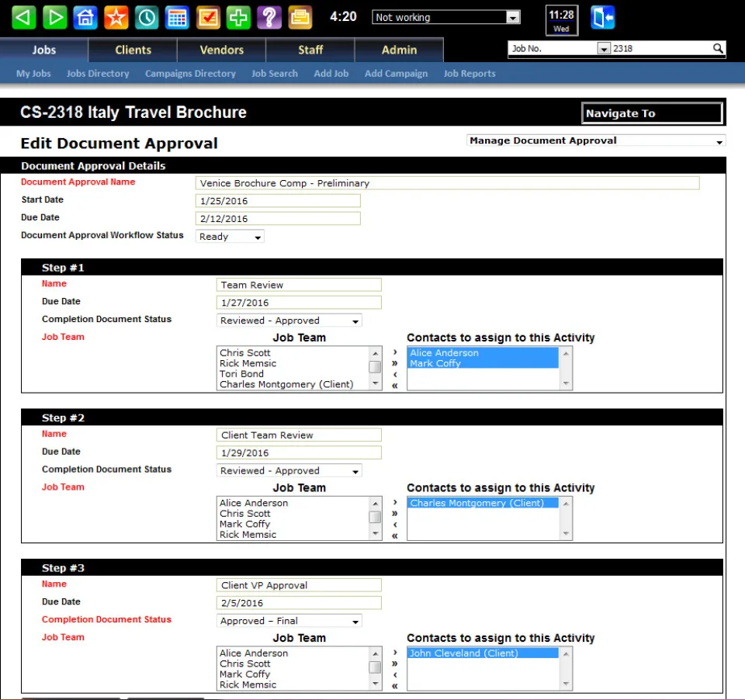The height and width of the screenshot is (700, 745).
Task: Remove selected Step #2 contact with single left arrow
Action: coord(395,525)
